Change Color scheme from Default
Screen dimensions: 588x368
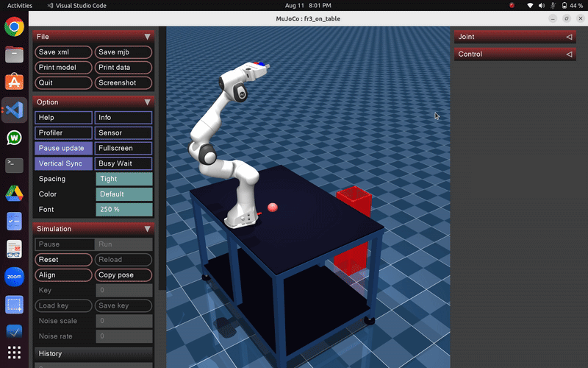[124, 194]
